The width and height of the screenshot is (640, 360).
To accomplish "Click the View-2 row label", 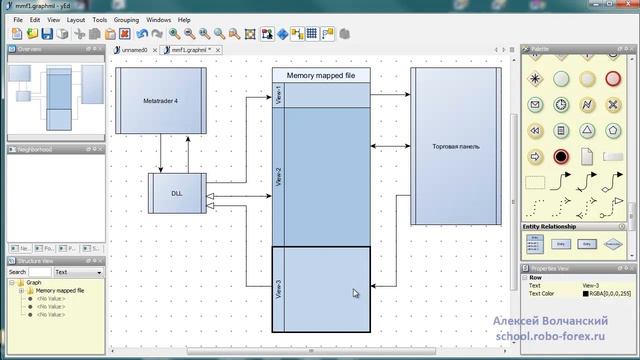I will 278,177.
